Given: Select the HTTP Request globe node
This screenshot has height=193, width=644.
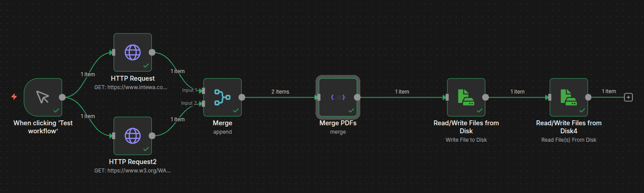Looking at the screenshot, I should (x=132, y=52).
